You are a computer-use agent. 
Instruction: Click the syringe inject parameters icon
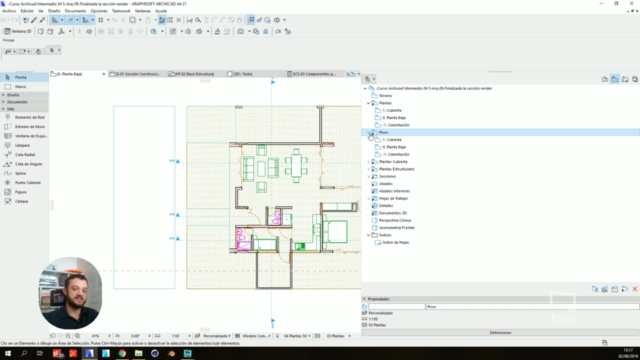click(x=42, y=20)
